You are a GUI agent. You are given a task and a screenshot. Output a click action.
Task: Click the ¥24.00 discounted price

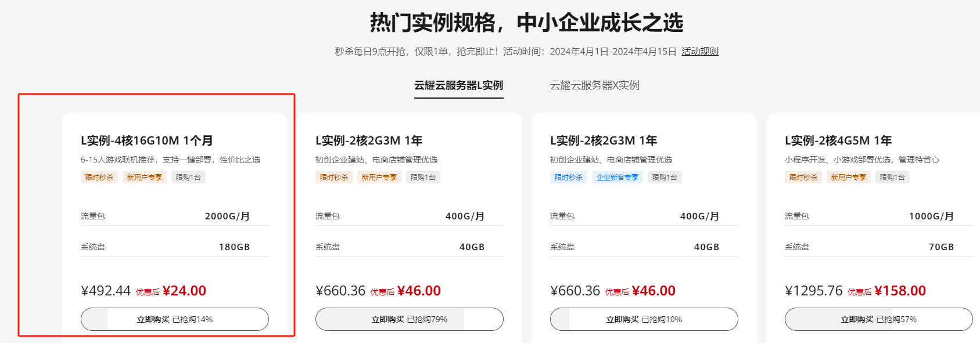coord(184,291)
